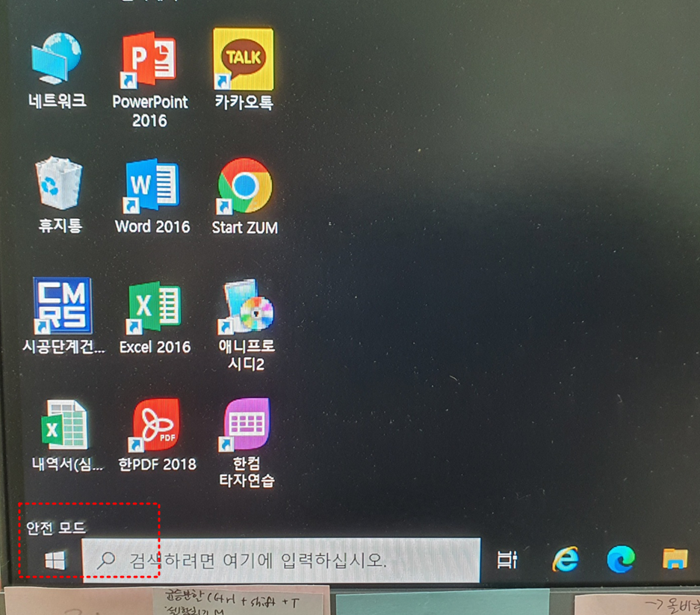Open the Windows Start menu
This screenshot has width=700, height=615.
click(x=55, y=560)
